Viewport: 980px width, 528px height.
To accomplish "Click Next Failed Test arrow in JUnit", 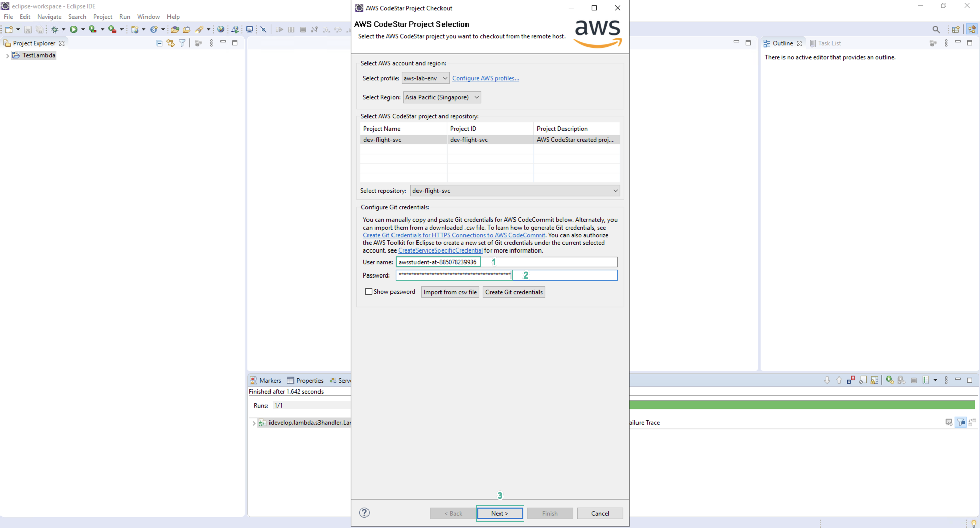I will (827, 380).
